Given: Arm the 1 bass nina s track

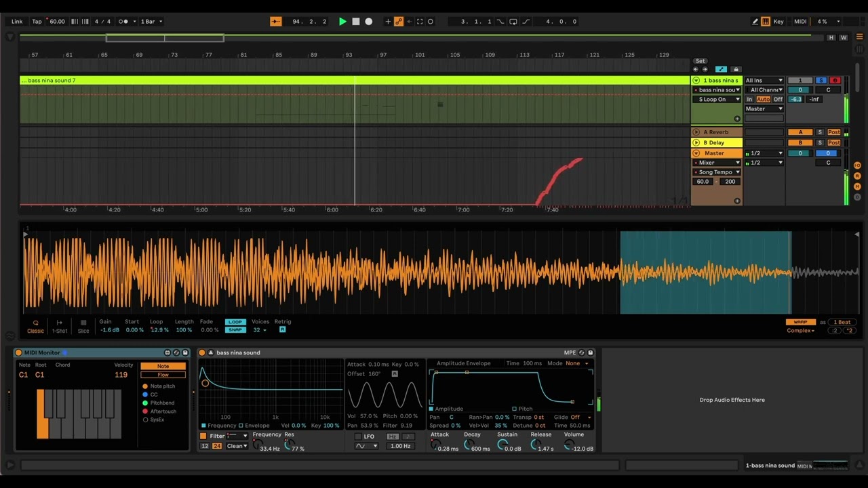Looking at the screenshot, I should 834,80.
